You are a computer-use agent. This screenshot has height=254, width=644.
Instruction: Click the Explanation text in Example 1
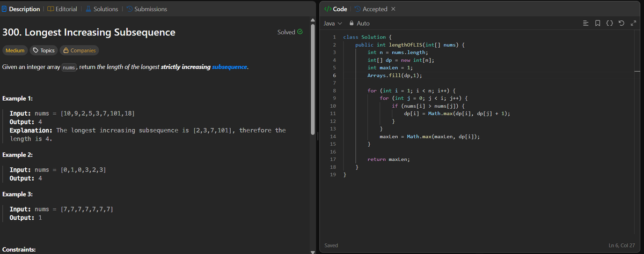coord(148,135)
